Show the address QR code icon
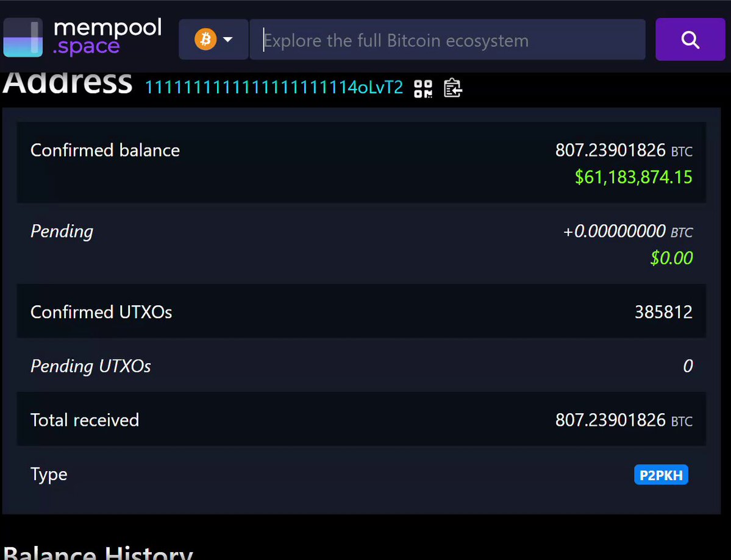 pos(423,88)
